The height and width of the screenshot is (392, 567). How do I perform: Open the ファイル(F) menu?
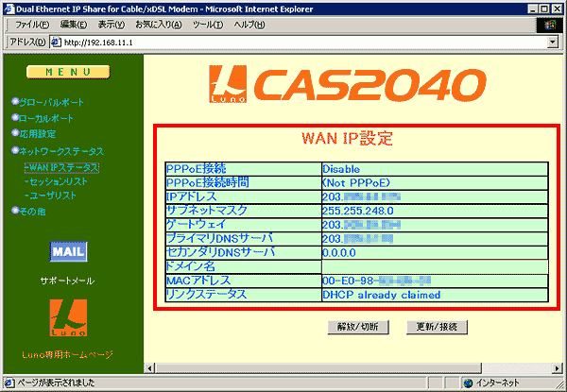tap(32, 25)
